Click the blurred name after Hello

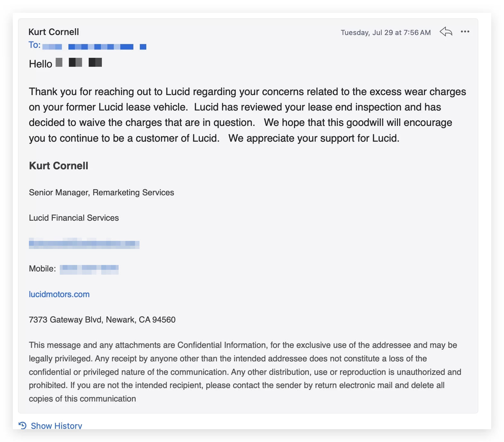coord(79,62)
